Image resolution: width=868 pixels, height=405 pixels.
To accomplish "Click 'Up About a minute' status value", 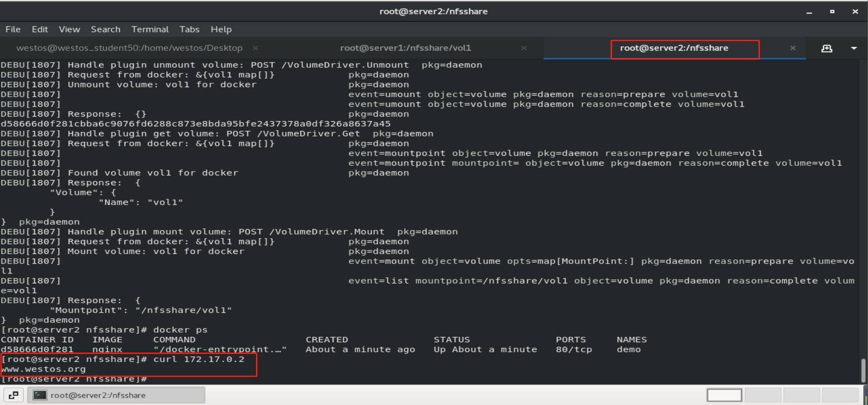I will (x=485, y=349).
